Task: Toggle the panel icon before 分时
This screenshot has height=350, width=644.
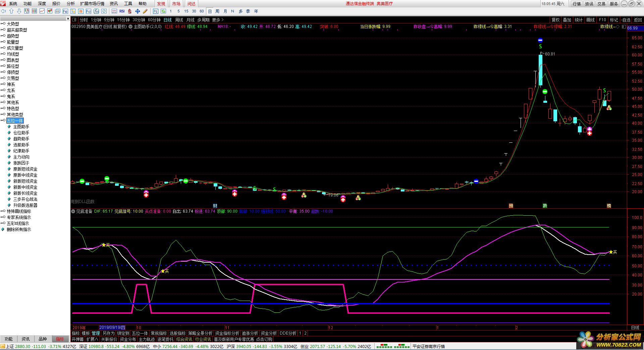Action: (x=74, y=20)
